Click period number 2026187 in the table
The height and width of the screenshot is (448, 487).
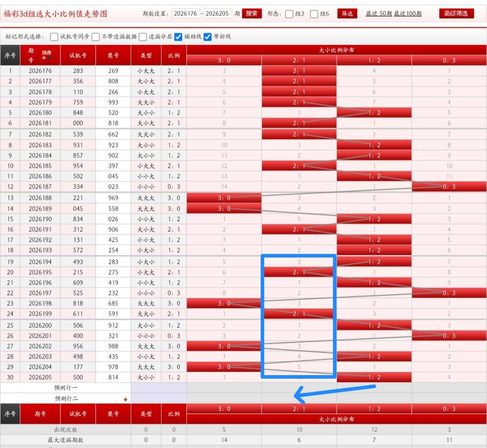coord(40,187)
